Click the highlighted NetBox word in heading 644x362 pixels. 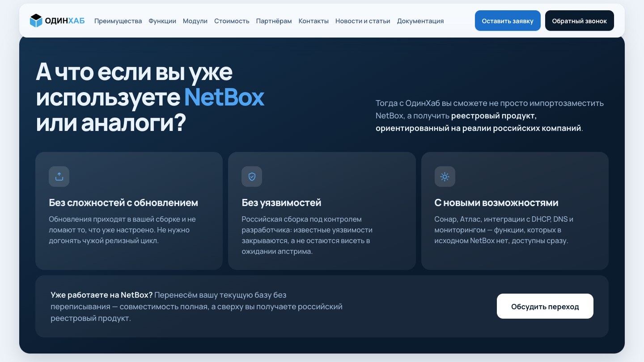click(x=225, y=97)
